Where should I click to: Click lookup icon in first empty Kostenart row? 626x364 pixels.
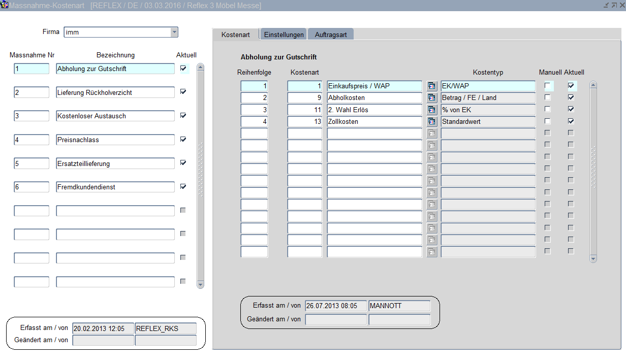click(x=431, y=134)
